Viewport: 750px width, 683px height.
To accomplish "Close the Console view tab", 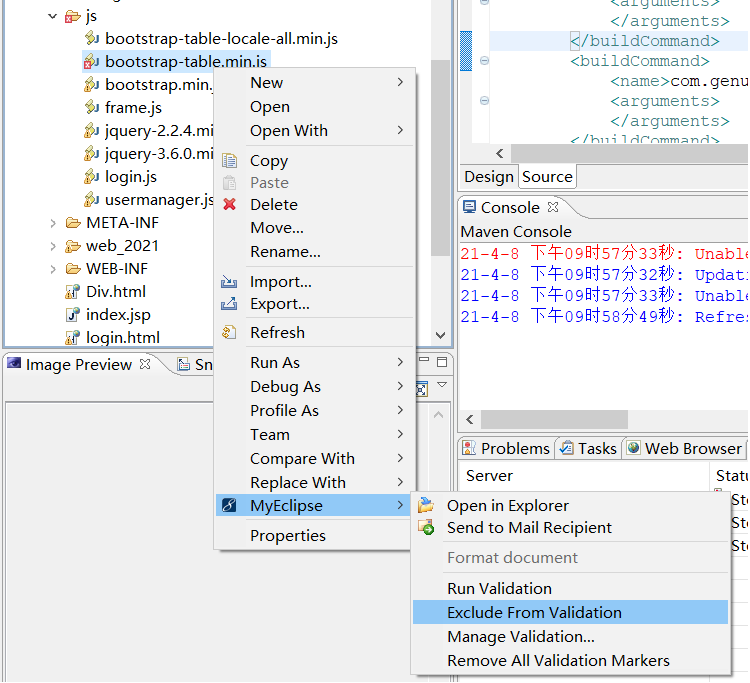I will (553, 207).
